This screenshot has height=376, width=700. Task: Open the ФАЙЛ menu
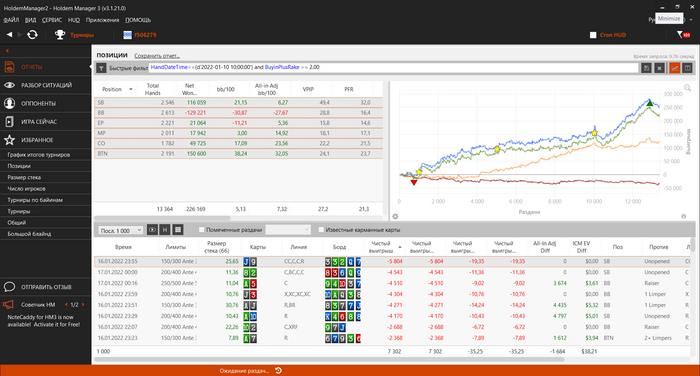[x=11, y=20]
